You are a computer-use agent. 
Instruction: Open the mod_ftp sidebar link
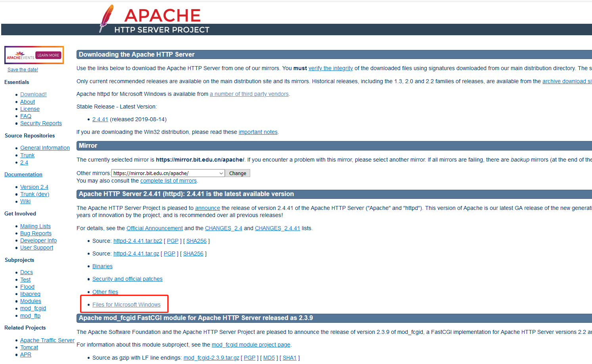click(x=30, y=316)
